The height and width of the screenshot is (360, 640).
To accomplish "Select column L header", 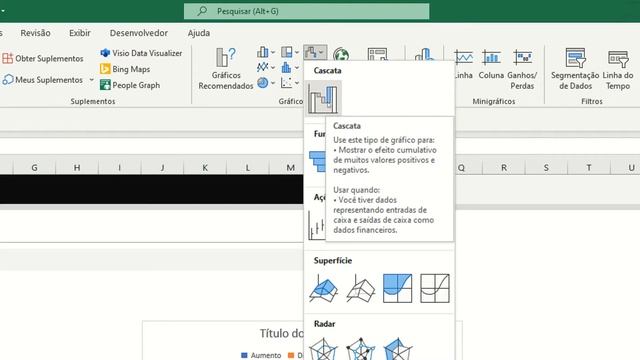I will click(248, 167).
